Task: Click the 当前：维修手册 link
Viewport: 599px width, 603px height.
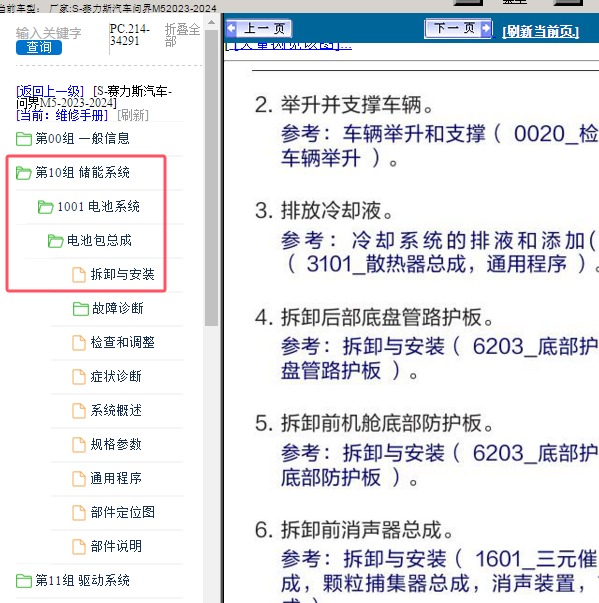Action: click(62, 115)
